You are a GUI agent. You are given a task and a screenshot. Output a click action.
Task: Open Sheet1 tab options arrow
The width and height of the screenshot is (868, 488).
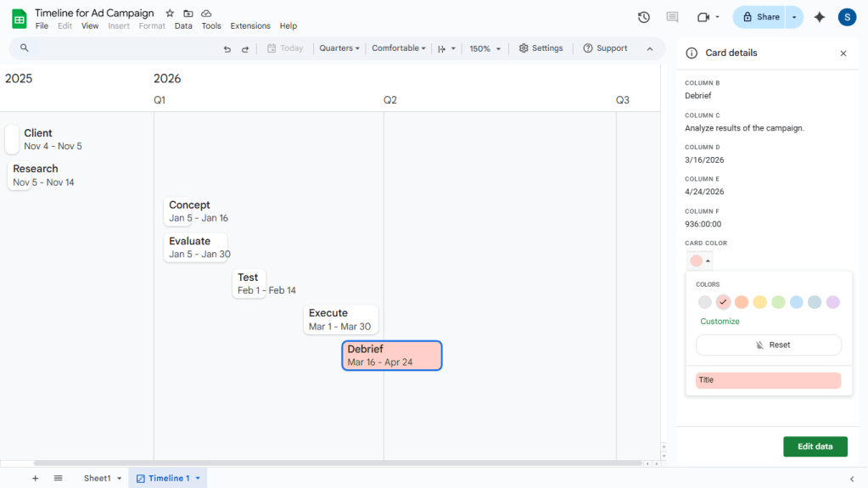(119, 479)
